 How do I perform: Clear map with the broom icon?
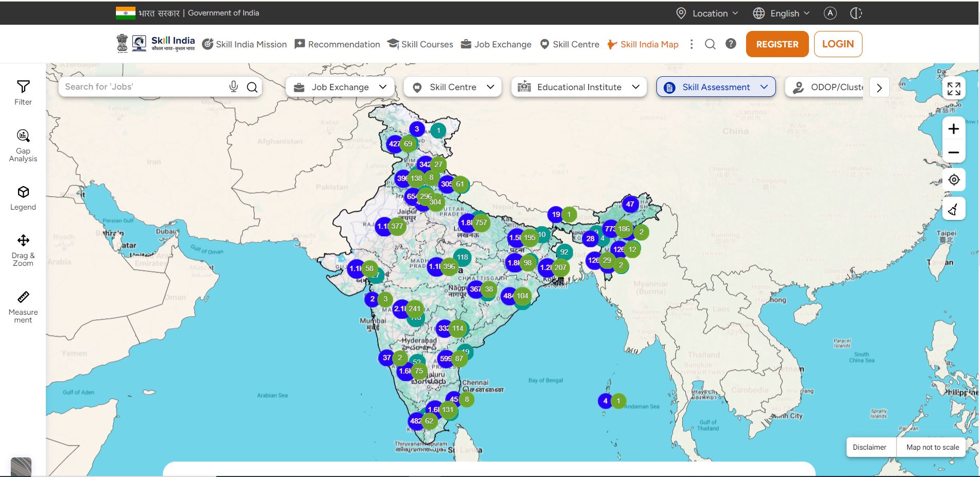click(x=954, y=209)
